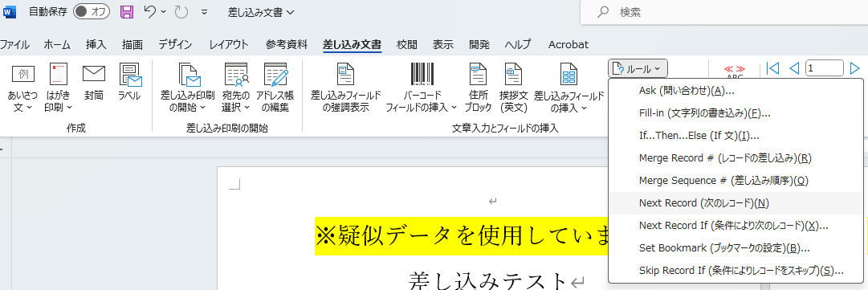
Task: Open the Quick Access Toolbar customize dropdown
Action: pos(204,11)
